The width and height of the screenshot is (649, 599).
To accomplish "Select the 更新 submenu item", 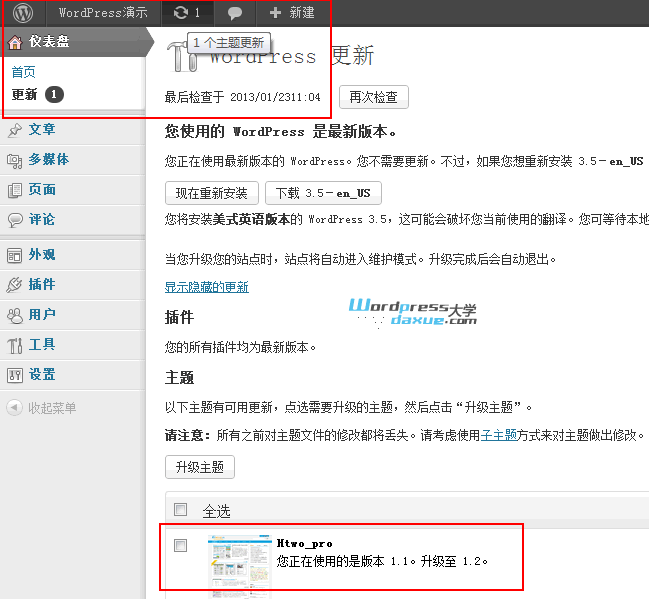I will click(x=24, y=95).
